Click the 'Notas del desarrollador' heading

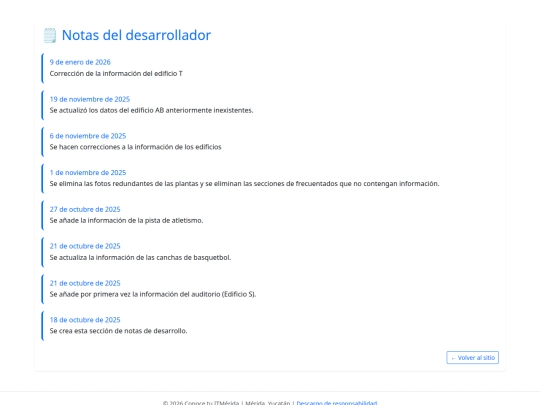tap(136, 35)
